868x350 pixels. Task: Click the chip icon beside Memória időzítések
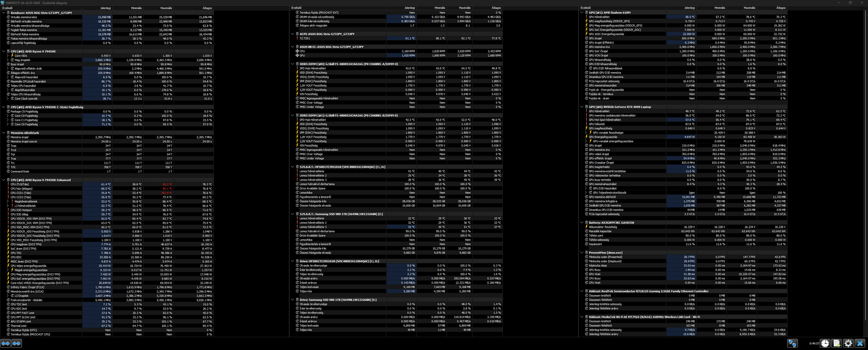coord(8,133)
